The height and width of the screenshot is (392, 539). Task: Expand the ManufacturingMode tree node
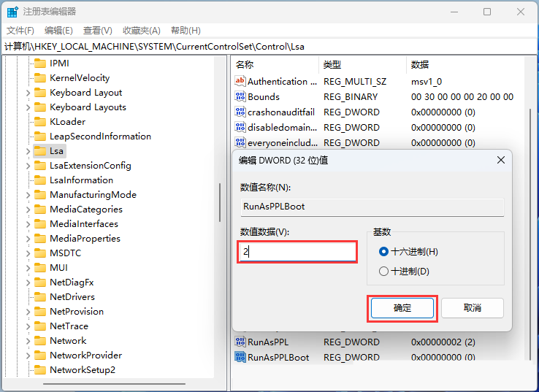click(x=28, y=195)
